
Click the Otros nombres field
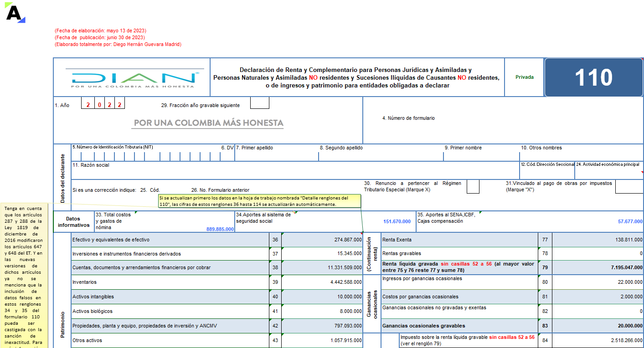pos(582,153)
